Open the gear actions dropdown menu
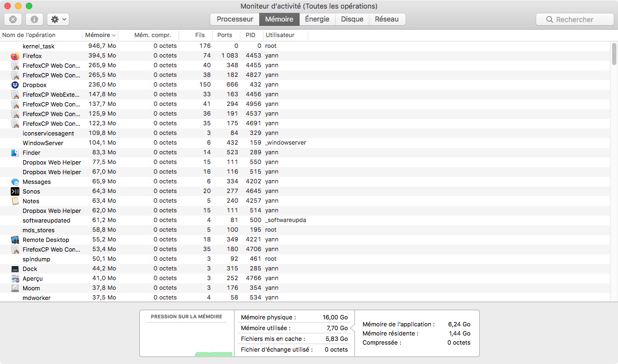The height and width of the screenshot is (364, 618). (58, 19)
